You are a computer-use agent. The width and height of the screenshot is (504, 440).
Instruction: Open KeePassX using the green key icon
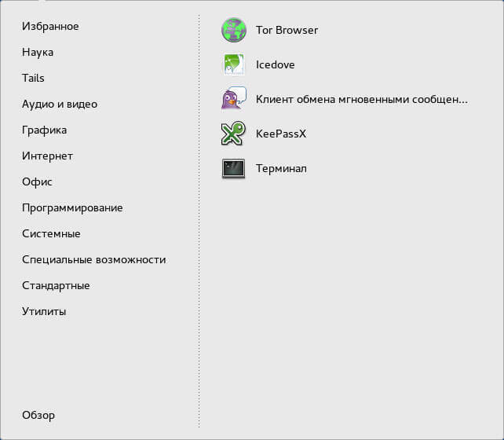(233, 133)
